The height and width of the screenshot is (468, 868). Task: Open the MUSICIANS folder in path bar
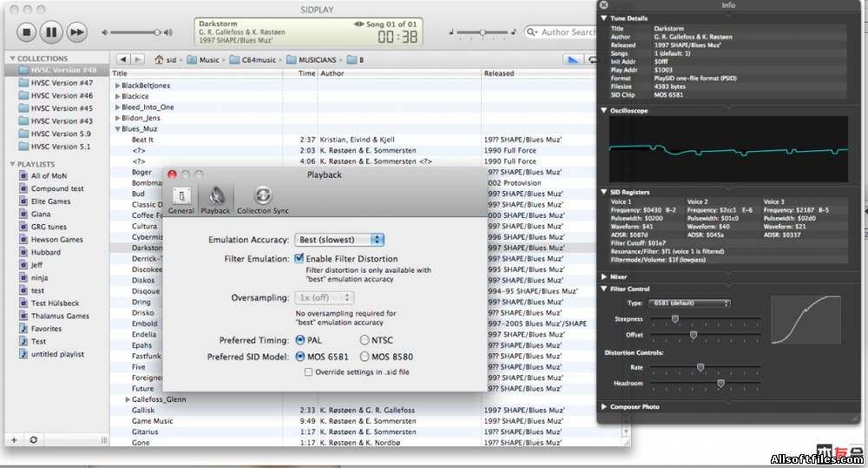(x=312, y=60)
